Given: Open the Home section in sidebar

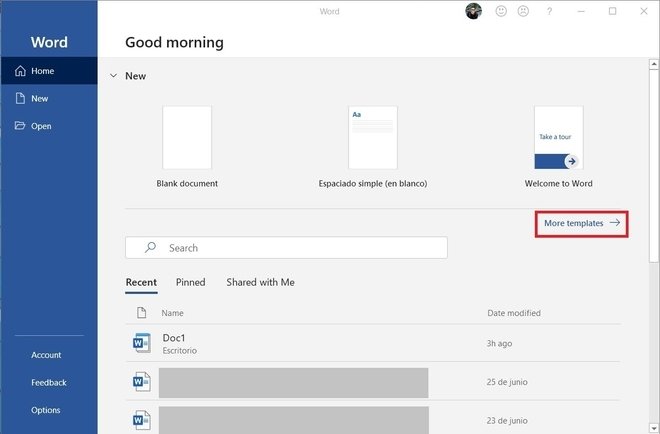Looking at the screenshot, I should (x=49, y=71).
